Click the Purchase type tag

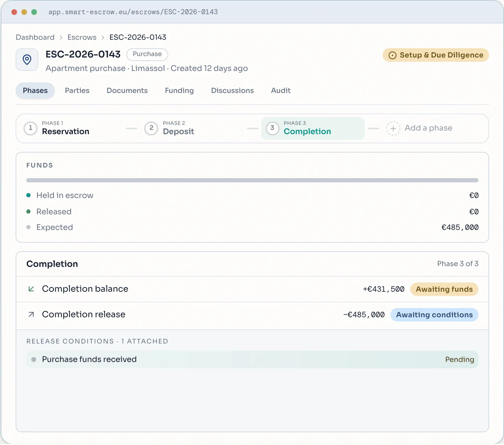point(147,54)
